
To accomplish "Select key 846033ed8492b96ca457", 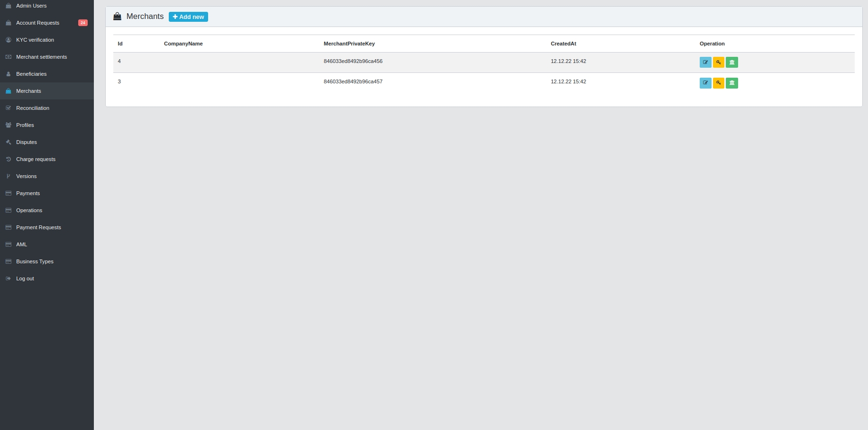I will click(353, 81).
